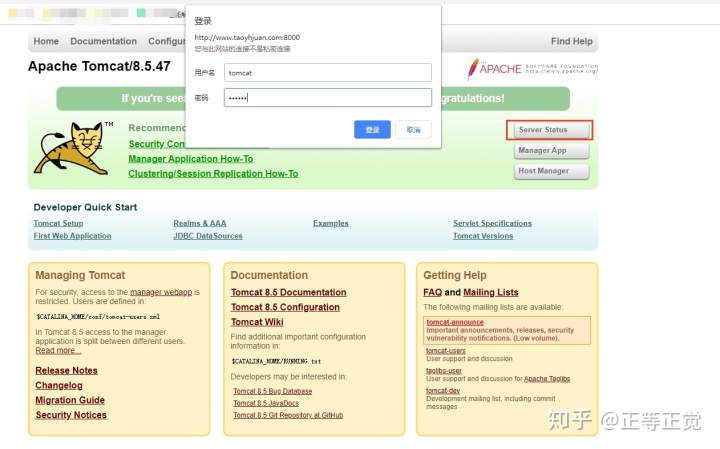Click the Developer Quick Start heading
720x449 pixels.
[x=85, y=207]
